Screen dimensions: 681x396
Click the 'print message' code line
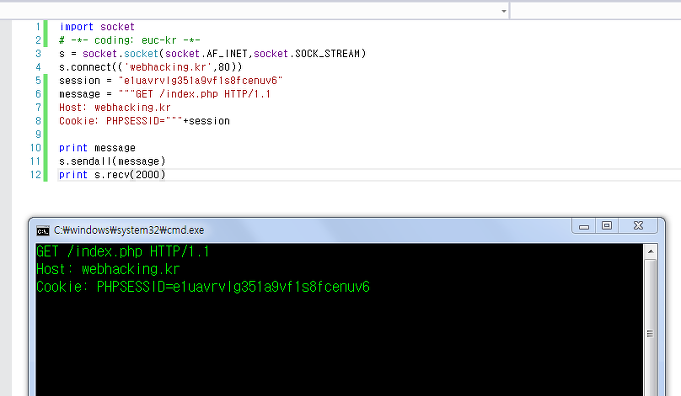(x=97, y=148)
